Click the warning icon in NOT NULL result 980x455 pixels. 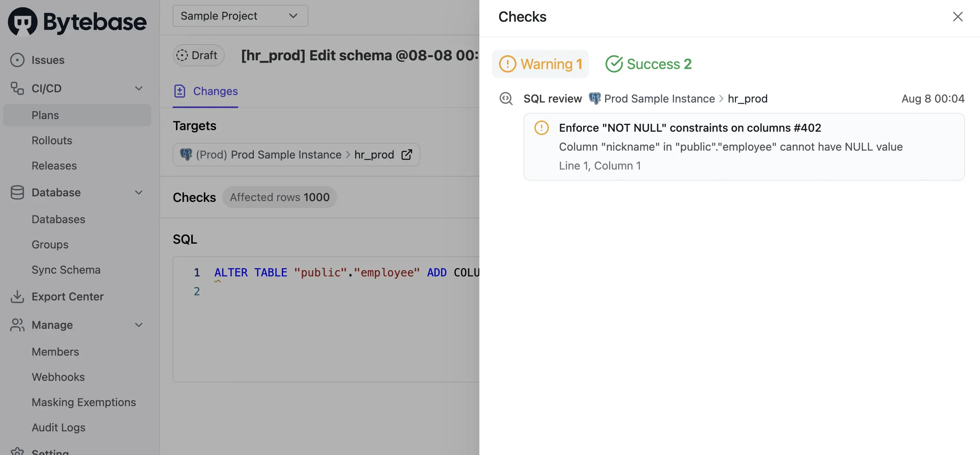(542, 128)
